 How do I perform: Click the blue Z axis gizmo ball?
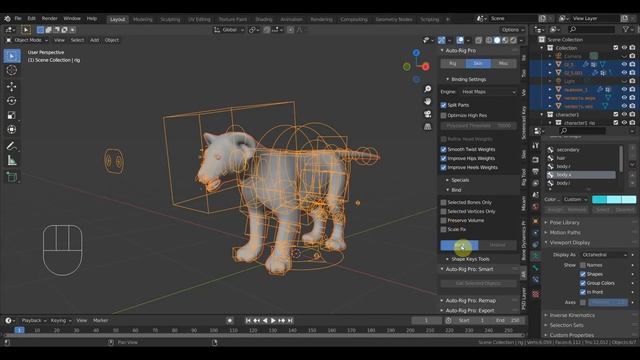coord(416,53)
